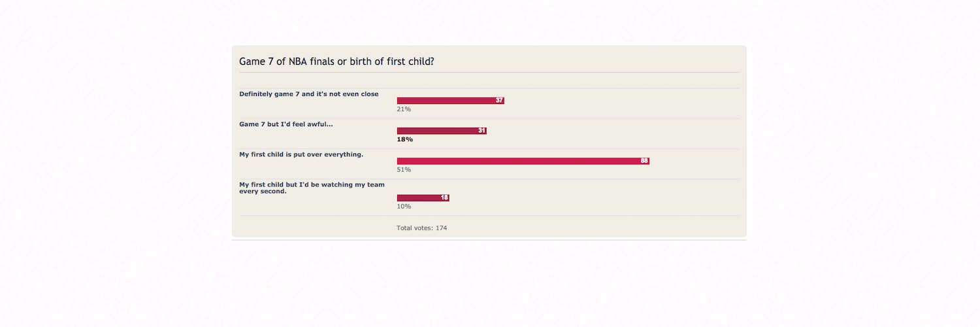
Task: Select 'My first child but I'd be watching' option
Action: (x=312, y=188)
